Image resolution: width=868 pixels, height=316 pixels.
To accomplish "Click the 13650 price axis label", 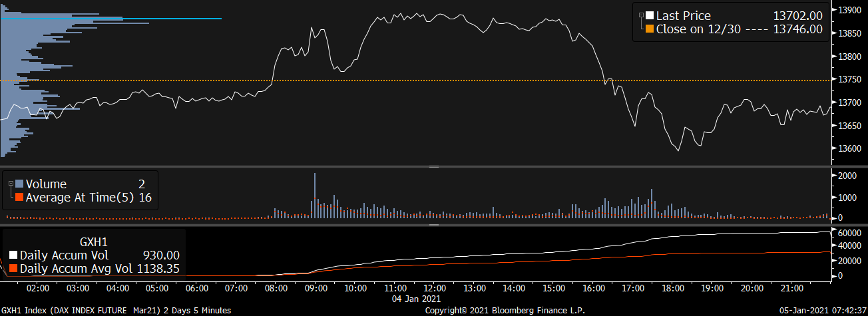I will [x=851, y=126].
